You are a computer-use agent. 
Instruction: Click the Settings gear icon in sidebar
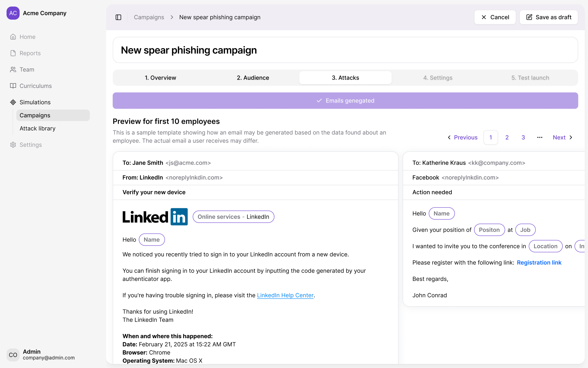pos(13,145)
